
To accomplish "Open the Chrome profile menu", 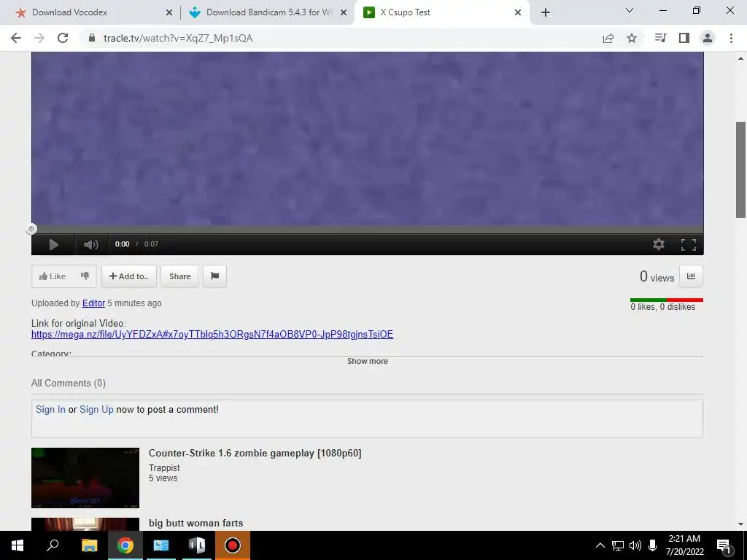I will [x=708, y=38].
